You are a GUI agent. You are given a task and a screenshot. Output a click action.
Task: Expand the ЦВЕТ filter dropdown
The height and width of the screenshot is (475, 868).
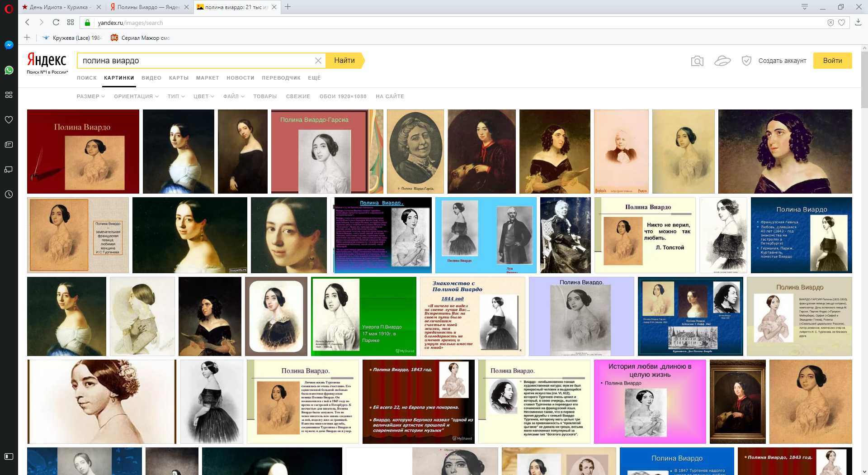coord(204,96)
